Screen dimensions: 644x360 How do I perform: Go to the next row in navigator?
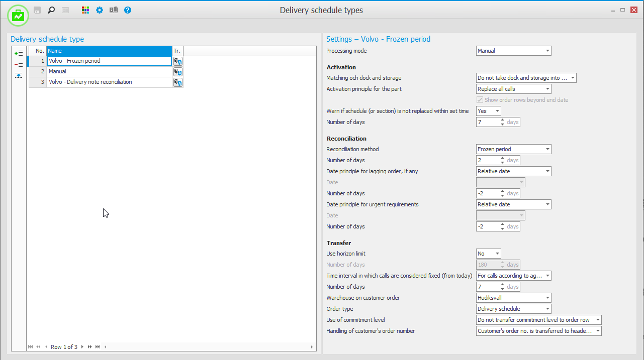coord(82,347)
